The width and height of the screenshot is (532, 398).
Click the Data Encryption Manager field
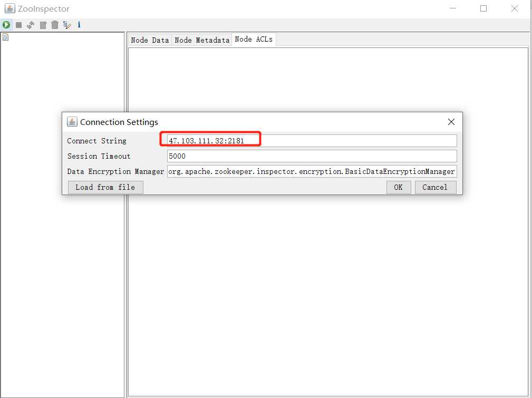click(312, 171)
